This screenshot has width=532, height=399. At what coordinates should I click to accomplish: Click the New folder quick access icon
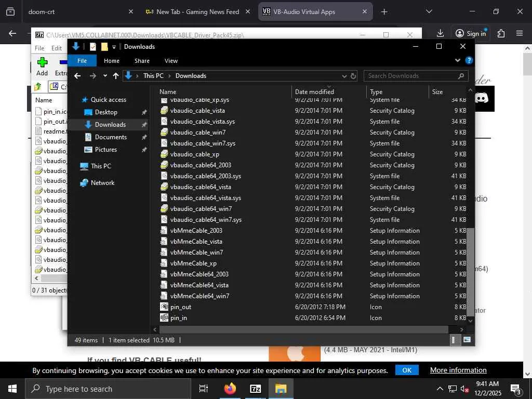[104, 46]
